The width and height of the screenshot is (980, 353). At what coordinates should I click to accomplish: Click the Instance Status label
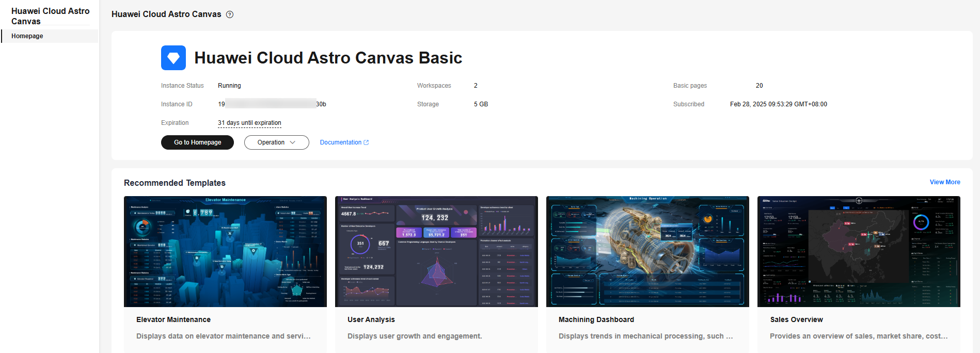pos(182,86)
